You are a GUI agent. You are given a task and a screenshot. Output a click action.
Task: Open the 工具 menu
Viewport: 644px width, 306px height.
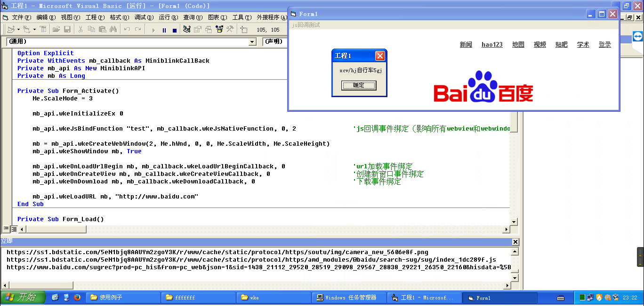[x=241, y=17]
